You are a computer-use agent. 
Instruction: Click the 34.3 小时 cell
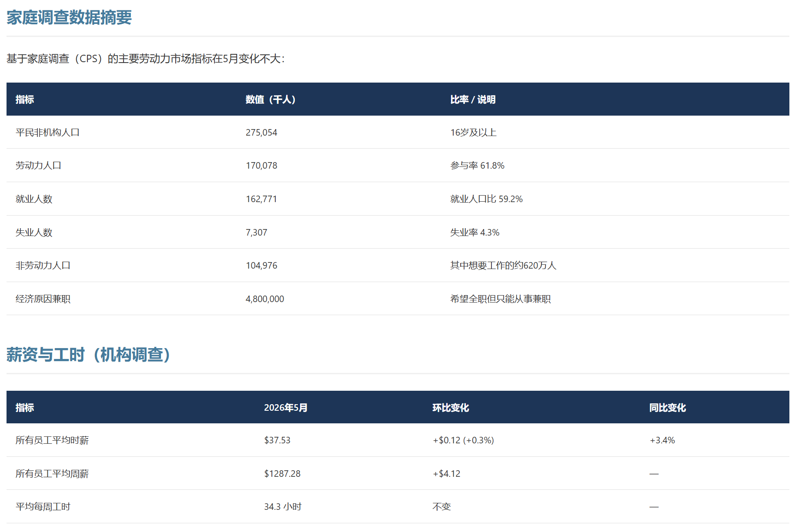point(283,507)
